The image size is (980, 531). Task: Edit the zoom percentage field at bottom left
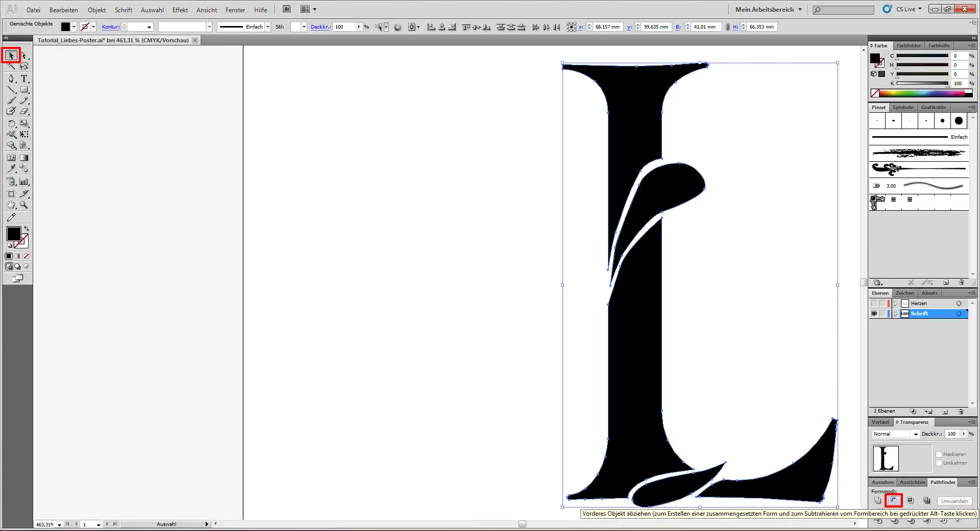coord(45,524)
